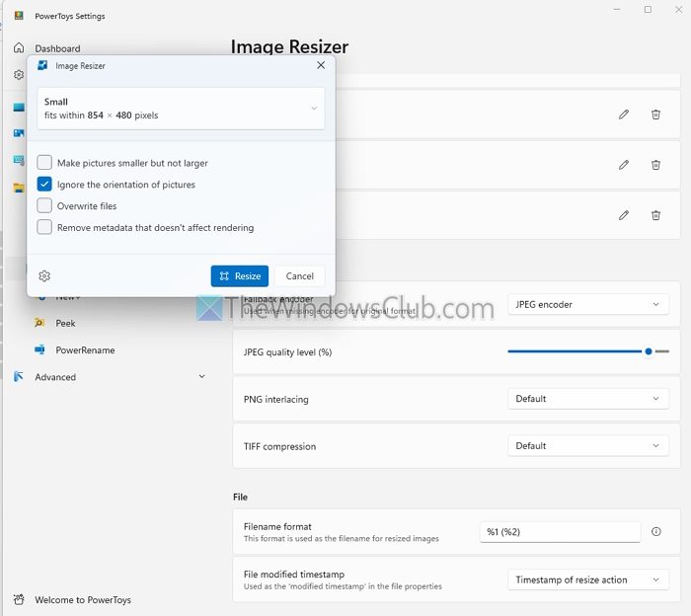The height and width of the screenshot is (616, 691).
Task: Open the Timestamp of resize action dropdown
Action: 588,579
